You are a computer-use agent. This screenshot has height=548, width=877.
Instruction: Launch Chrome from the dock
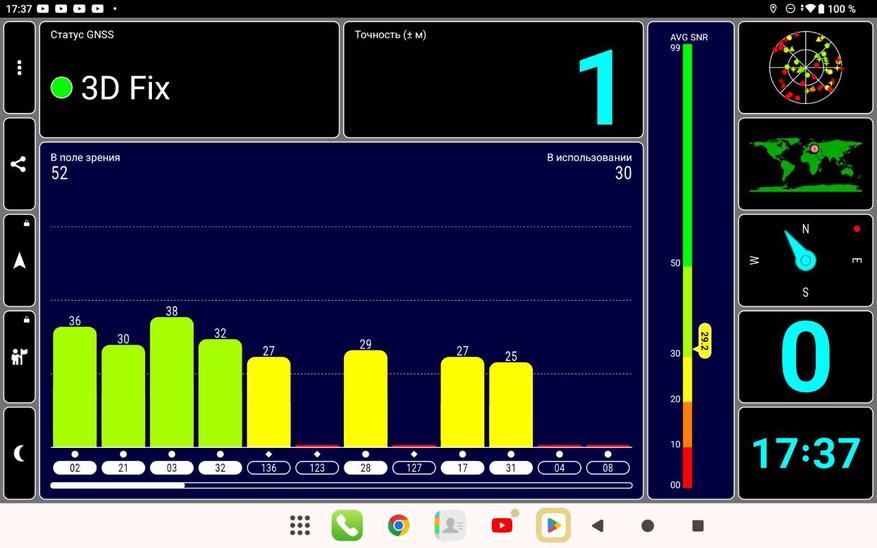(x=399, y=525)
